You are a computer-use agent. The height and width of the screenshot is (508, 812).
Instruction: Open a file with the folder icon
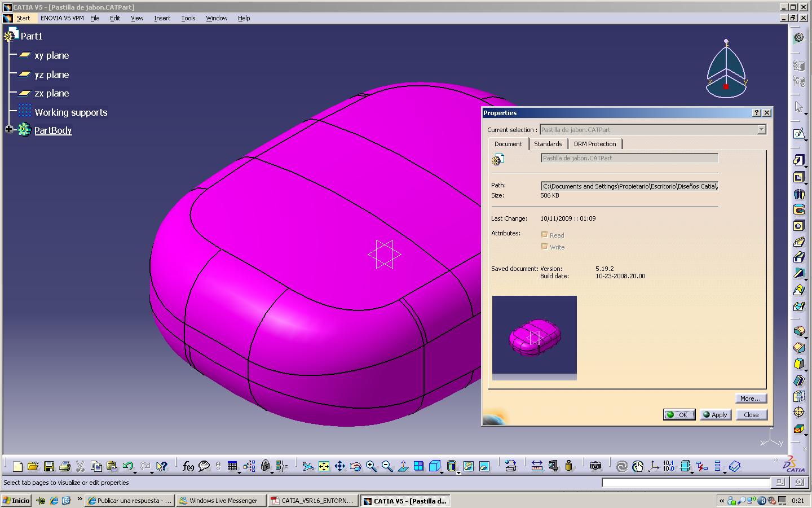[x=33, y=466]
